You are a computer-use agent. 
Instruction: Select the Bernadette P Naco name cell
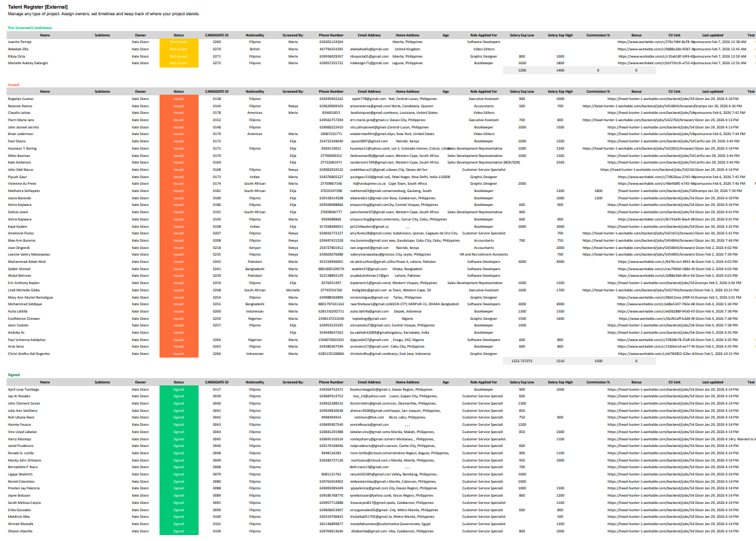23,467
